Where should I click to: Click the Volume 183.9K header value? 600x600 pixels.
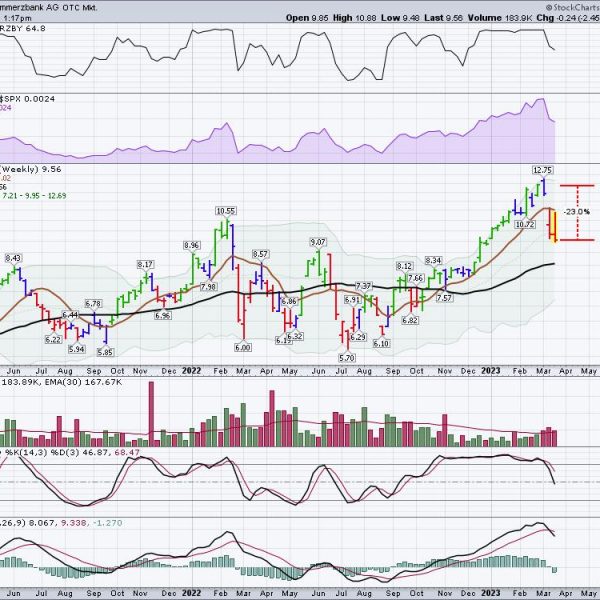[500, 18]
